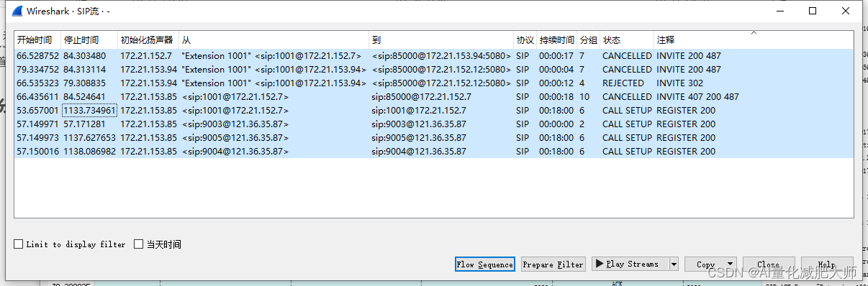Open the Play Streams dropdown arrow
The width and height of the screenshot is (868, 286).
674,264
